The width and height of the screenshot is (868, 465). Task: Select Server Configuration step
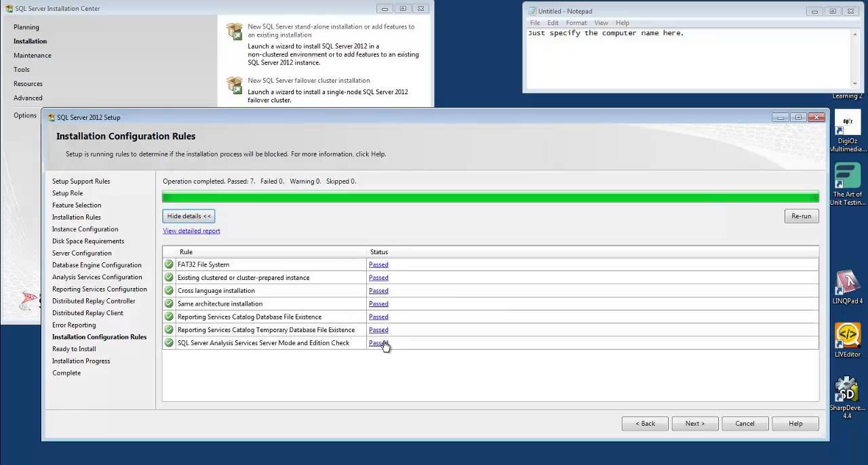[81, 254]
